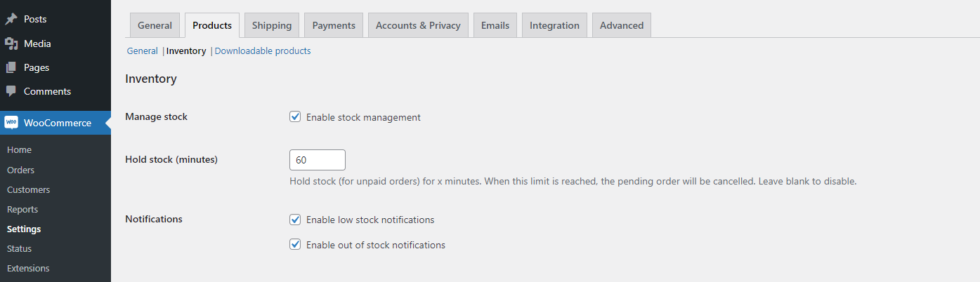Viewport: 980px width, 282px height.
Task: Select the Payments tab
Action: tap(334, 25)
